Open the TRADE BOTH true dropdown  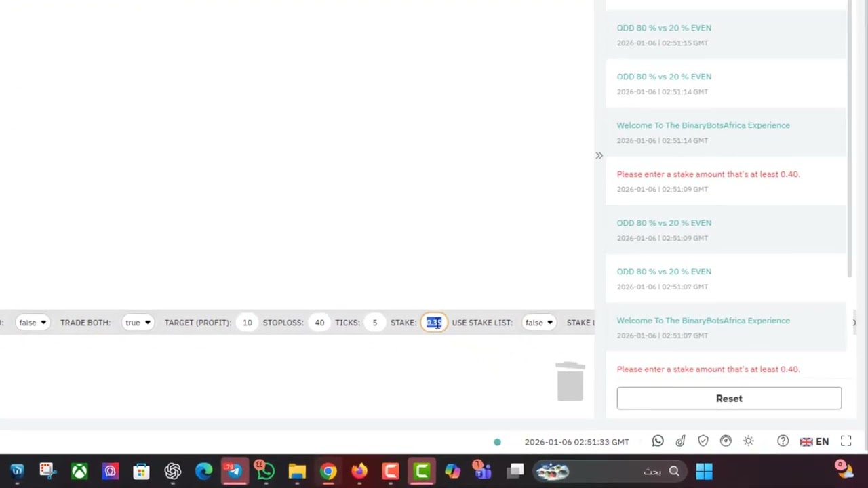tap(138, 323)
